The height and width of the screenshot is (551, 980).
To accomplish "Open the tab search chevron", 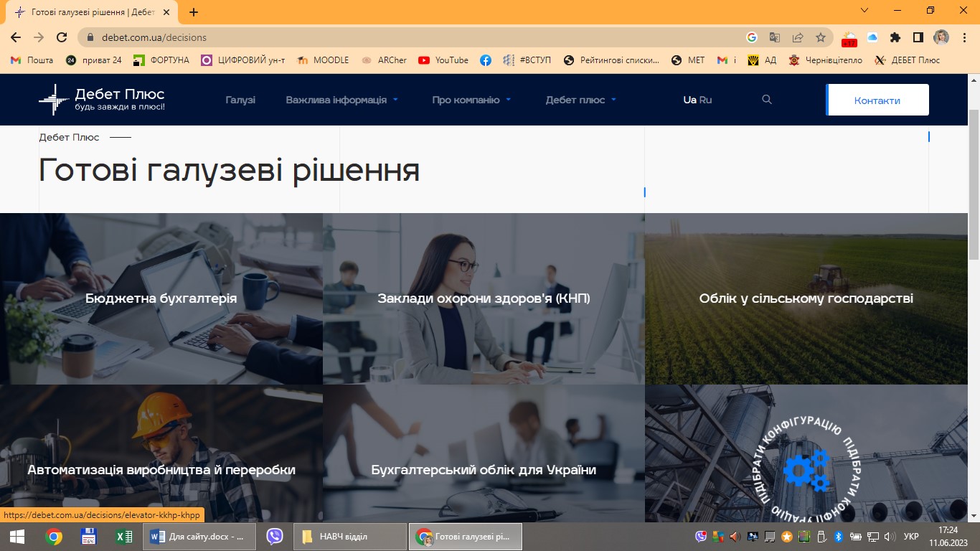I will point(864,10).
